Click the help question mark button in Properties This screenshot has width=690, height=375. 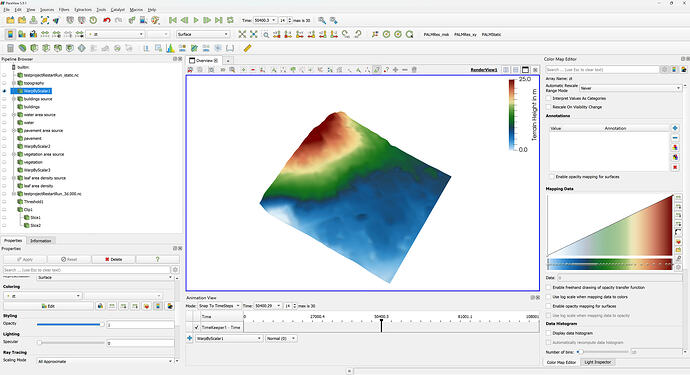158,259
